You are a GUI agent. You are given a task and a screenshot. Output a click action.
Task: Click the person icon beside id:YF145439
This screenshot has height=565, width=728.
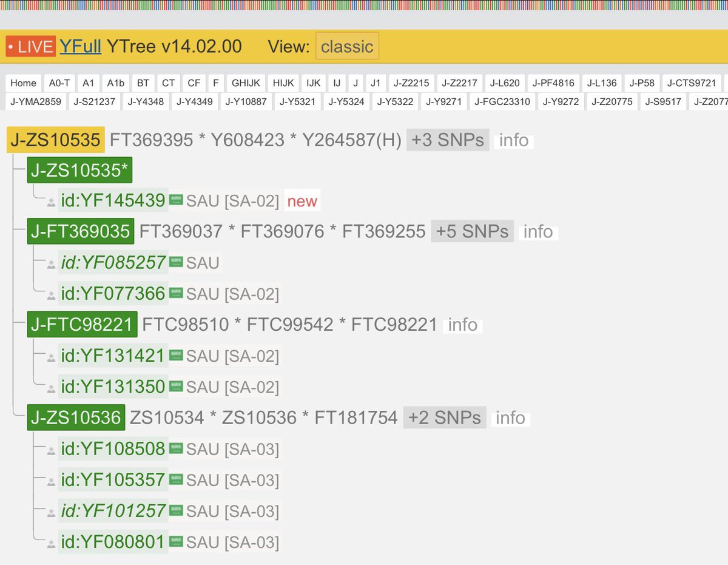click(x=52, y=202)
